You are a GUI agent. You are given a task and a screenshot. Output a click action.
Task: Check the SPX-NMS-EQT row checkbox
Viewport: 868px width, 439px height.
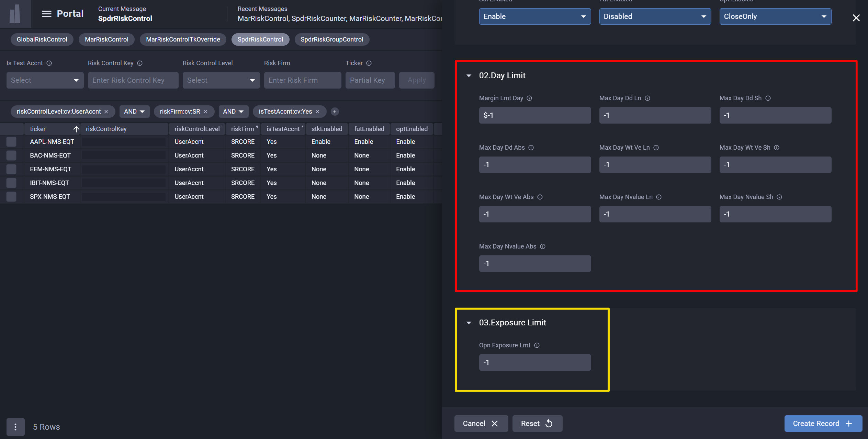11,197
